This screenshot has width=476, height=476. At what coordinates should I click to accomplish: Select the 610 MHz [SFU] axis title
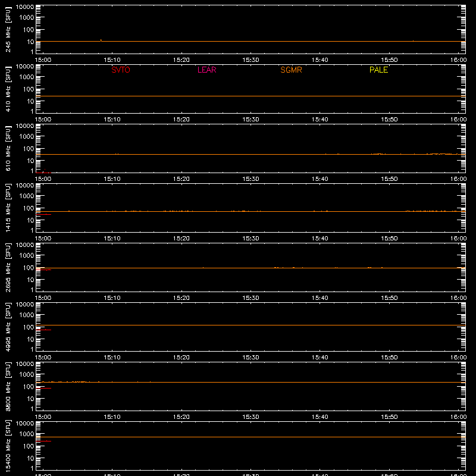coord(8,148)
